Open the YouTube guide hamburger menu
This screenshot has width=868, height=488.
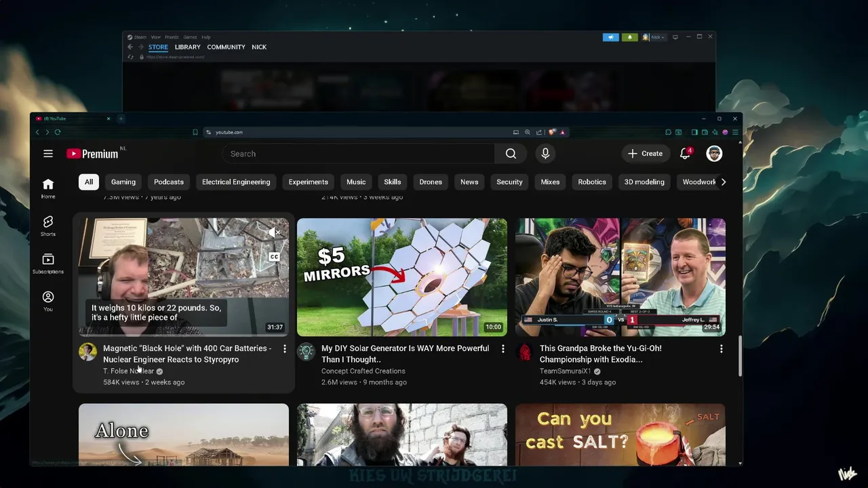tap(48, 154)
